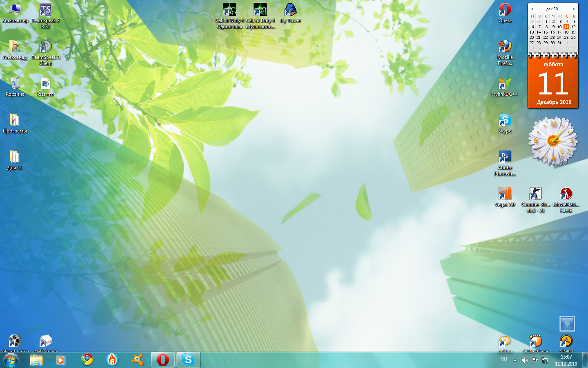Select the Mozilla Firefox desktop shortcut

[505, 47]
